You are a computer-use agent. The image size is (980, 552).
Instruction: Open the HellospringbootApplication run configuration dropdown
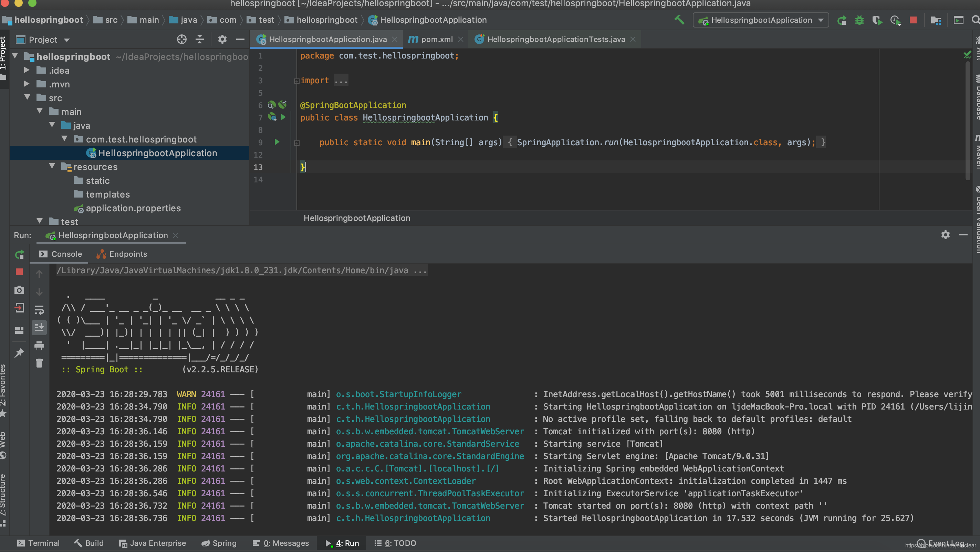point(761,20)
